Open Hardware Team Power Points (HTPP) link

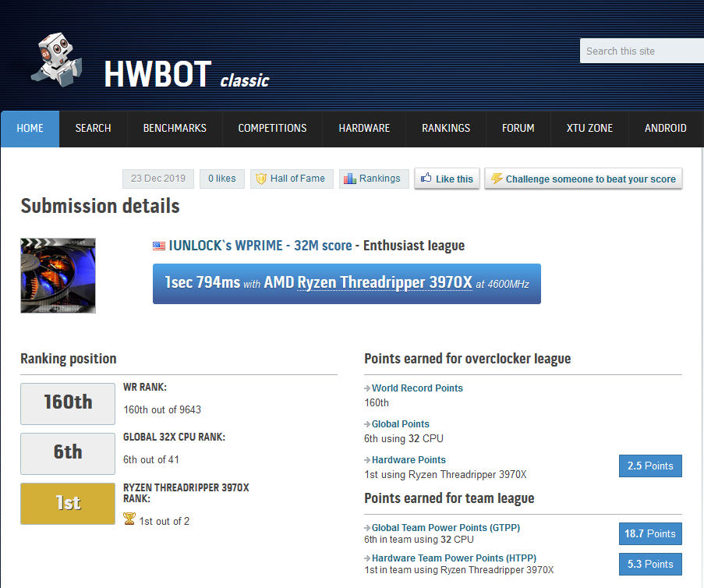(454, 558)
